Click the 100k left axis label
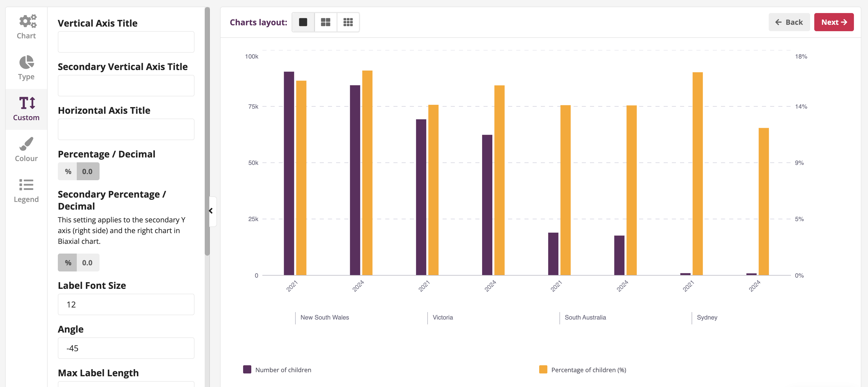 [x=251, y=56]
